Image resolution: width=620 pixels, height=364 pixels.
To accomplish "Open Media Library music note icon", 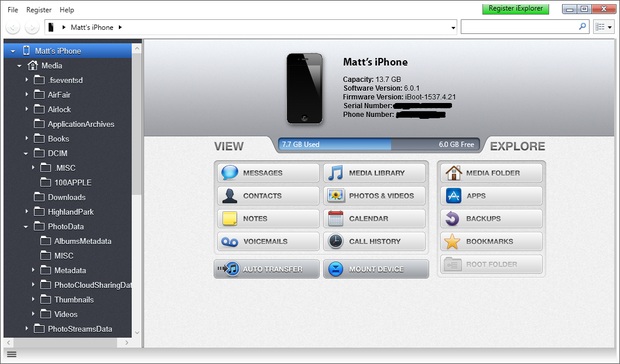I will point(336,173).
